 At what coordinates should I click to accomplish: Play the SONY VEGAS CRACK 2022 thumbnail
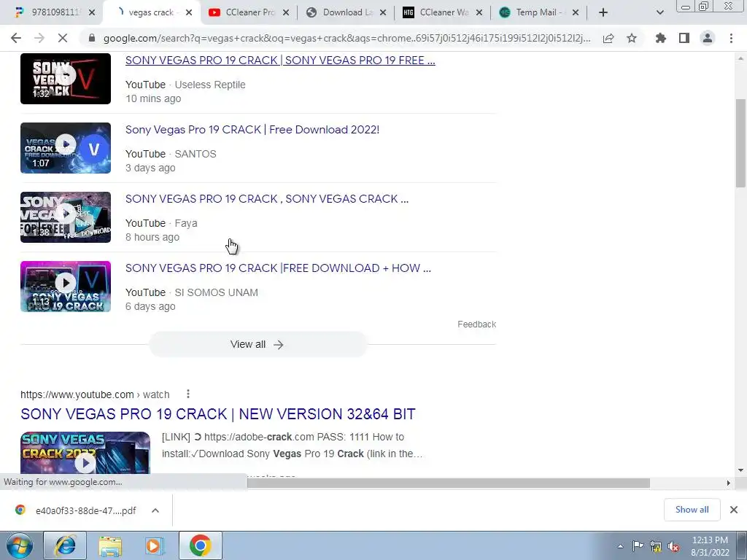tap(85, 452)
